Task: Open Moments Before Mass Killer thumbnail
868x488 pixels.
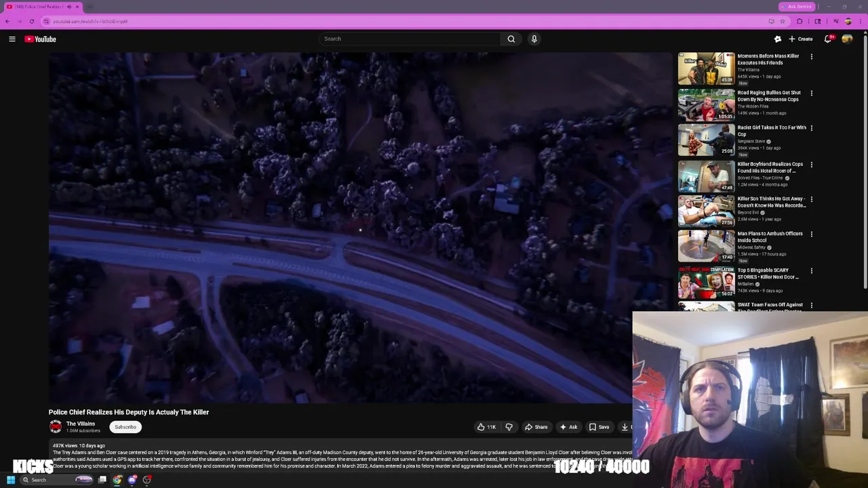Action: 706,68
